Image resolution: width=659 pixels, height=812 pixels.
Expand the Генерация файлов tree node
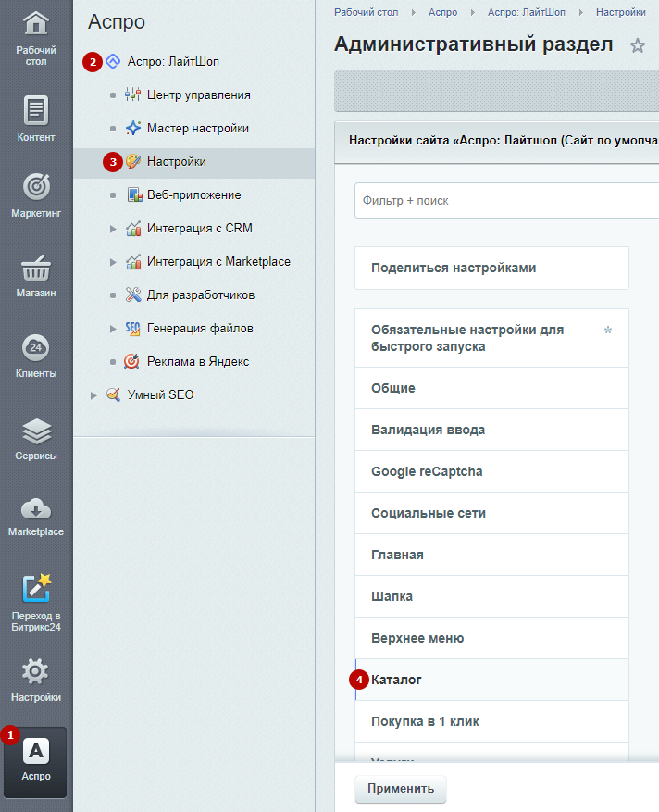tap(113, 329)
